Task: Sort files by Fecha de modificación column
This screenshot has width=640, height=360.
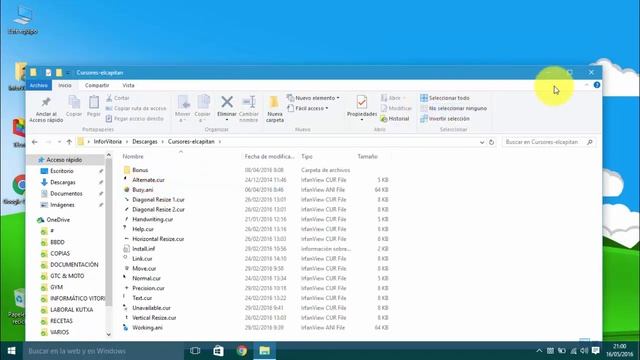Action: (269, 156)
